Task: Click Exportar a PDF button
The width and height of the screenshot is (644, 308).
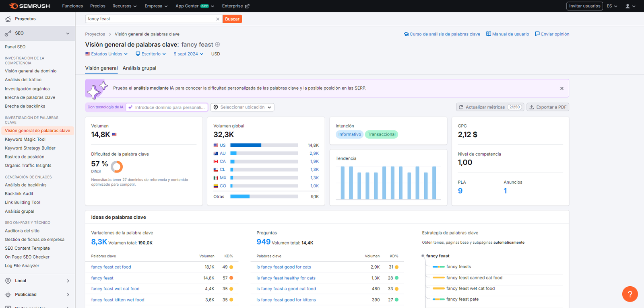Action: (x=548, y=107)
